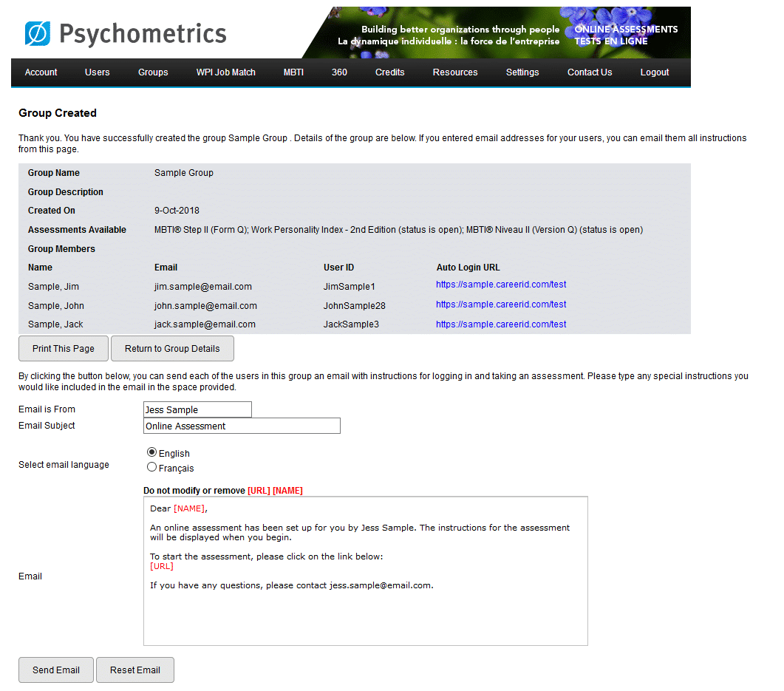Click the [URL] placeholder in email body
This screenshot has width=784, height=691.
click(x=162, y=566)
